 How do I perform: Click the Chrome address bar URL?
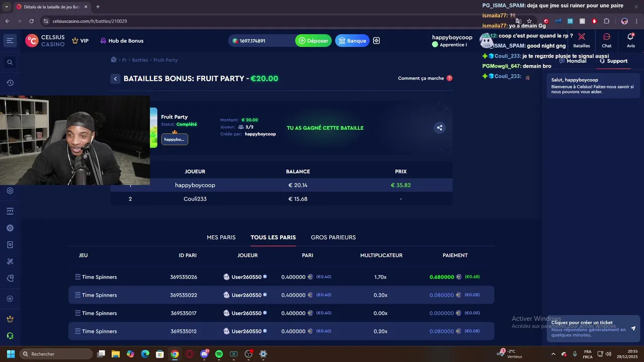(90, 21)
